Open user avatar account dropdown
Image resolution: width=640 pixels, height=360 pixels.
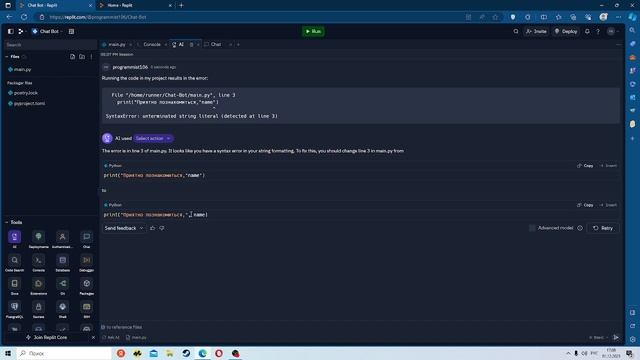coord(612,31)
